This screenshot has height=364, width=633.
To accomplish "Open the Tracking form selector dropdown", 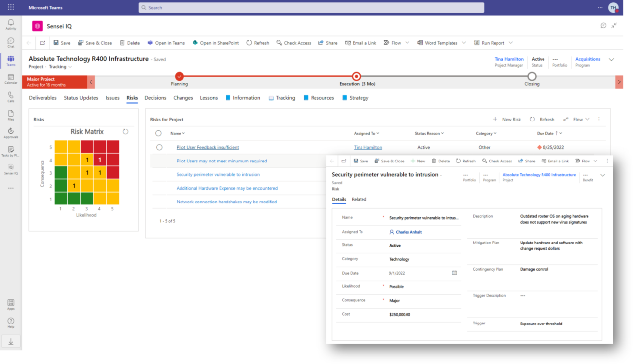I will pos(60,67).
